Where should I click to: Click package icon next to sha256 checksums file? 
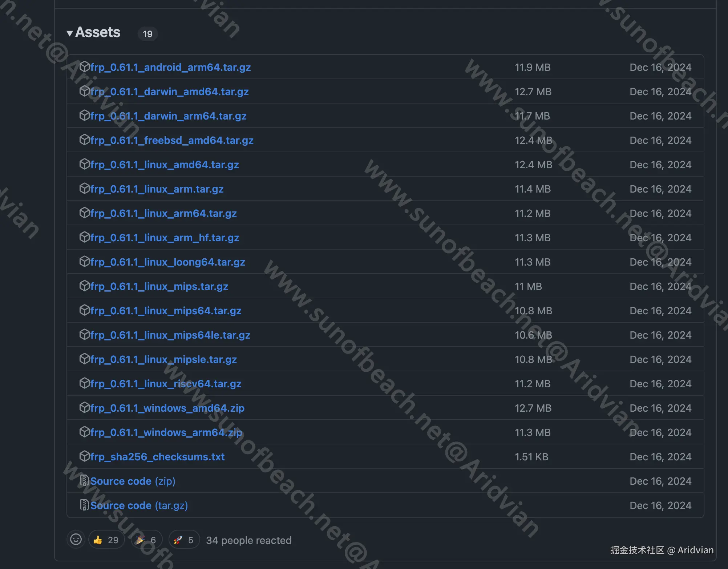(84, 456)
